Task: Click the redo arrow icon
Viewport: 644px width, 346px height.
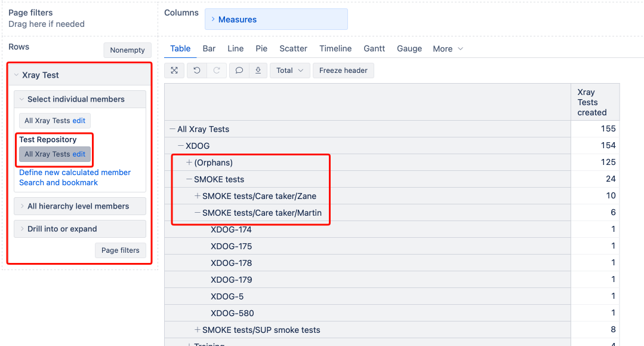Action: 217,71
